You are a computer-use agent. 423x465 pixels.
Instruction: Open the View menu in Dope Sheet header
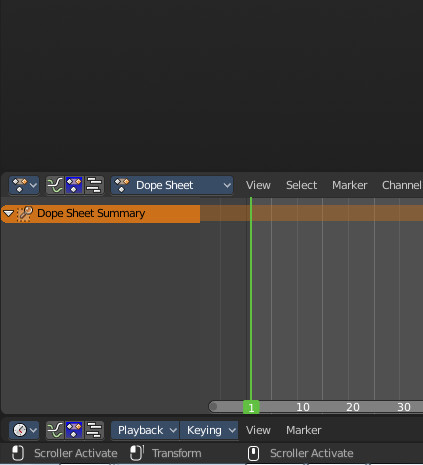click(258, 185)
